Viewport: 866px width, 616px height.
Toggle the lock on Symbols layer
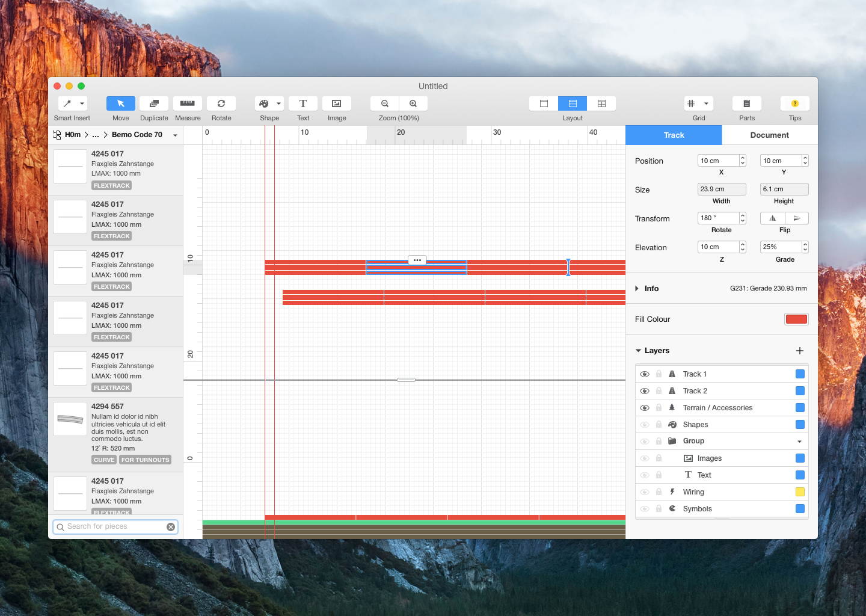point(659,509)
